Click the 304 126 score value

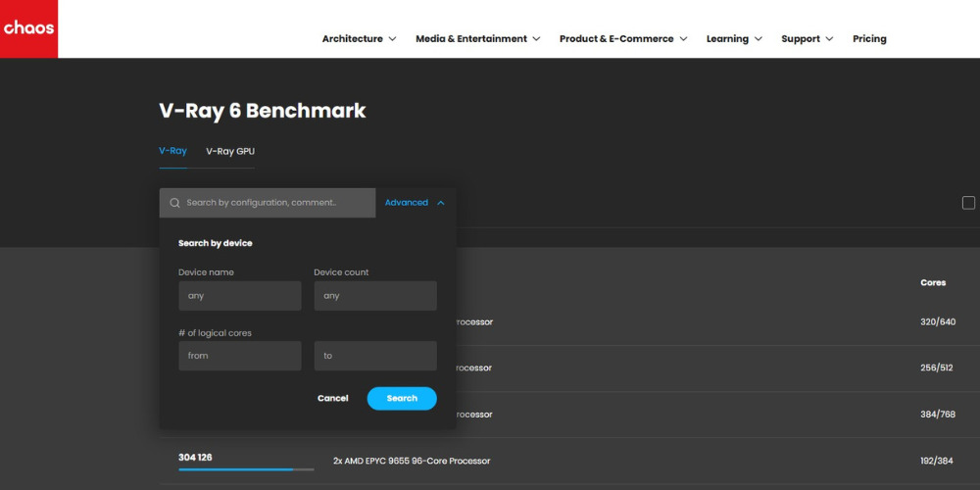(x=195, y=458)
